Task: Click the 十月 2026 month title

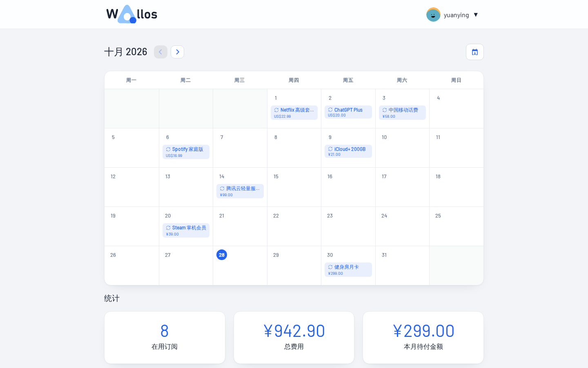Action: click(126, 52)
